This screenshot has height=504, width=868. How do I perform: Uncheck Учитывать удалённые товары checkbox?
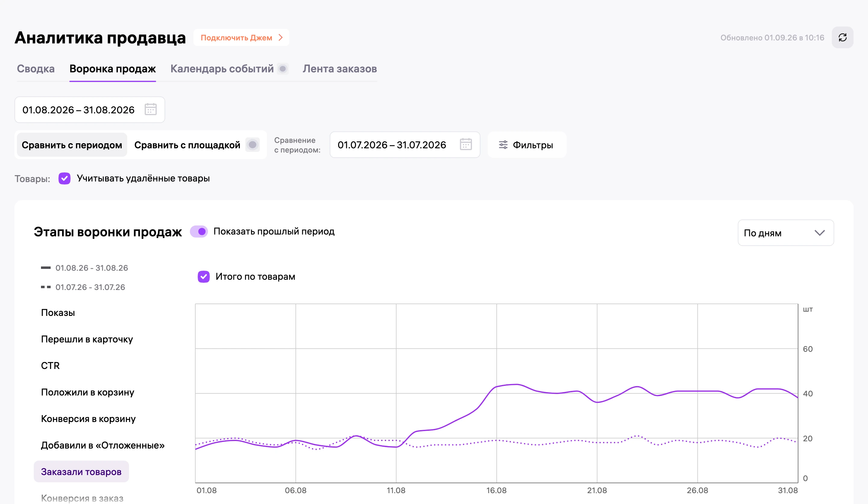pyautogui.click(x=64, y=178)
